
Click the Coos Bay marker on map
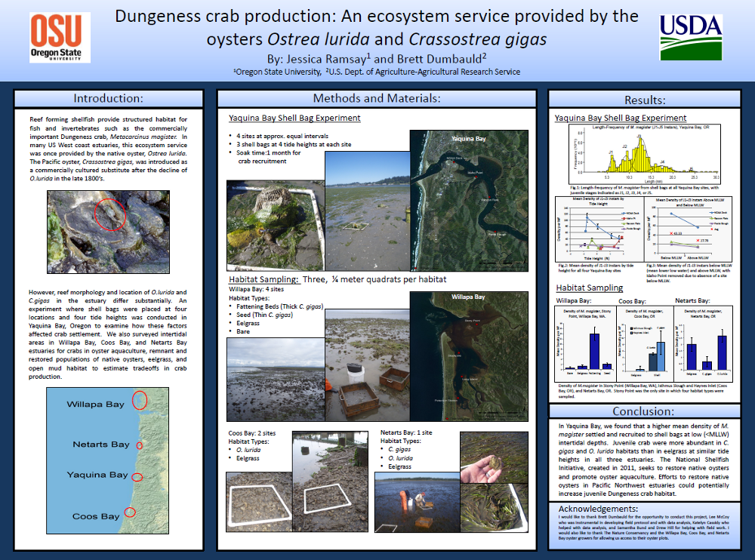[x=130, y=512]
